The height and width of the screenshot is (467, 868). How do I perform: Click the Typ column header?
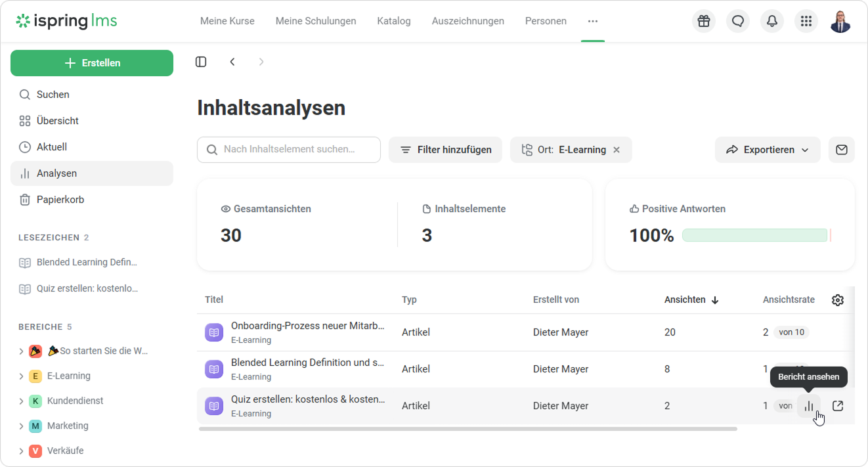click(409, 300)
